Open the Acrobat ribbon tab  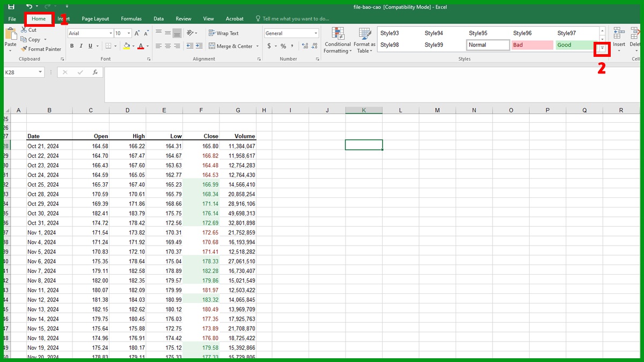(234, 18)
